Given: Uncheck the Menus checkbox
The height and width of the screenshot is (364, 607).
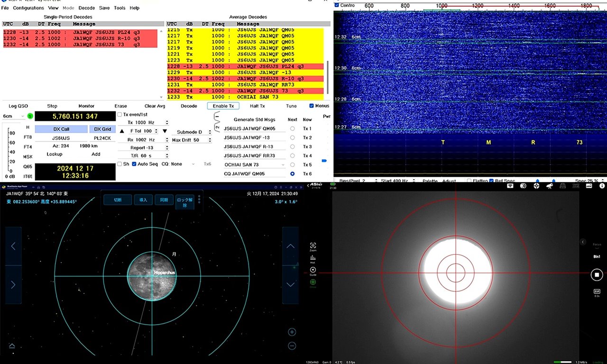Looking at the screenshot, I should (312, 106).
